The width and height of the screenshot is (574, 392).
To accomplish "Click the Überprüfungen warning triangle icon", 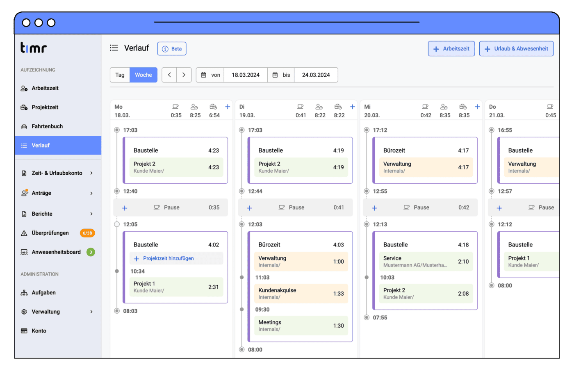I will tap(24, 233).
